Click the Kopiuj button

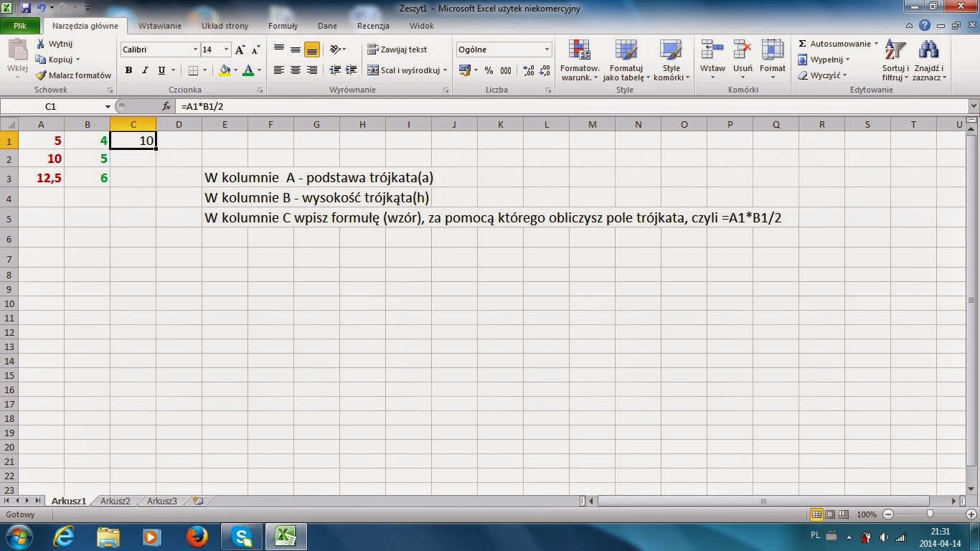tap(58, 60)
